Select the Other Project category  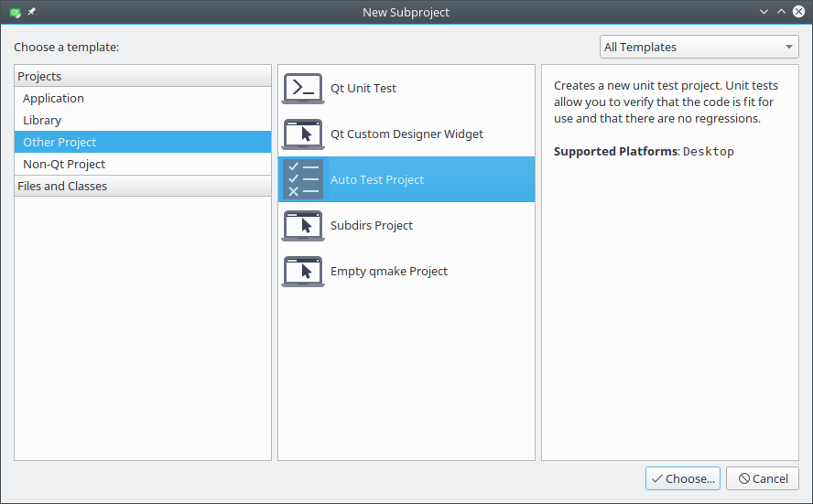(143, 142)
